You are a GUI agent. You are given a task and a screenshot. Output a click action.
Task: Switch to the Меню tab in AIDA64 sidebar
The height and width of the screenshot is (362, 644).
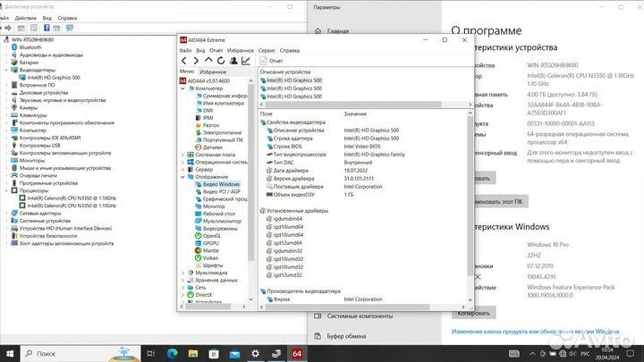186,72
